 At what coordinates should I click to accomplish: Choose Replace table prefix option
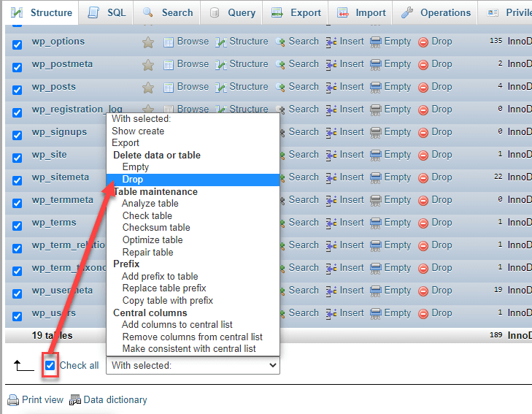(x=164, y=288)
